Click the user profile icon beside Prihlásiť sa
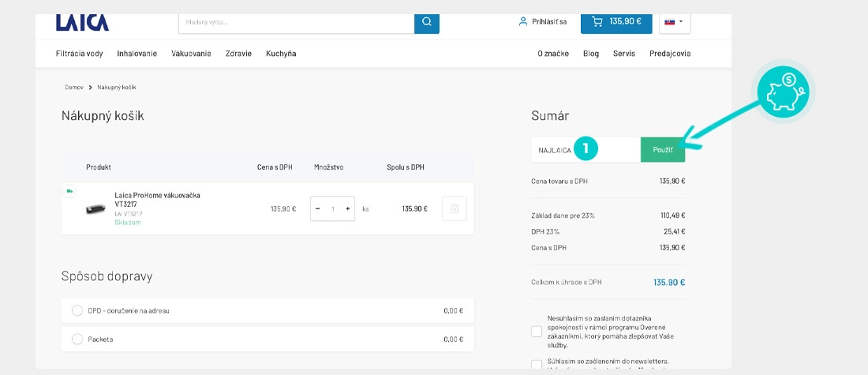Screen dimensions: 868x375 click(x=522, y=21)
